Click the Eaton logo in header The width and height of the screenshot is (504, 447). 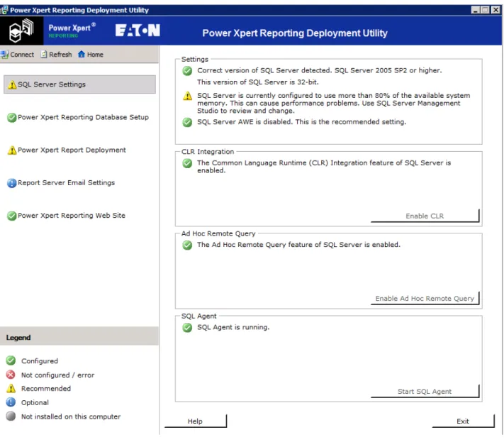pyautogui.click(x=138, y=31)
